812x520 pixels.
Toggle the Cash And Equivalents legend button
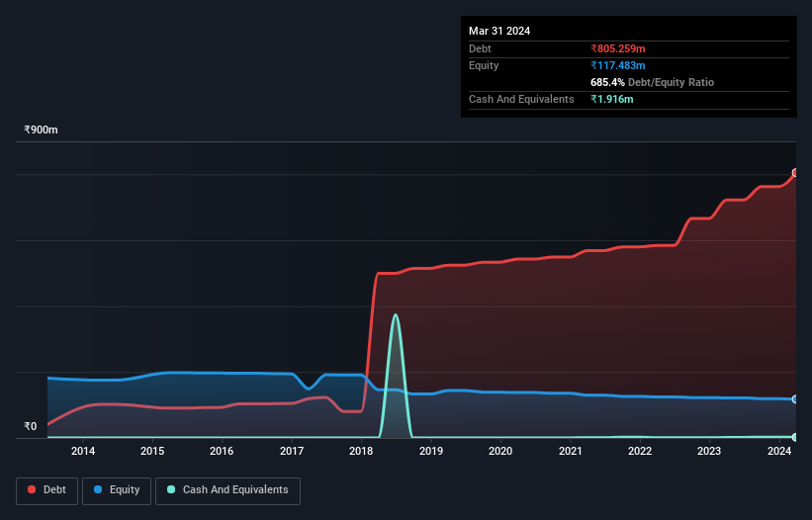point(227,490)
